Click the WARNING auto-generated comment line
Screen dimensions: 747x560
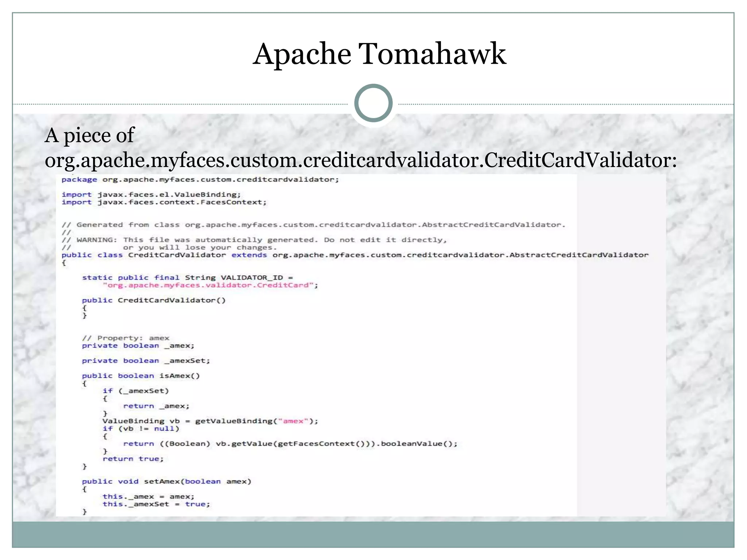[x=254, y=240]
